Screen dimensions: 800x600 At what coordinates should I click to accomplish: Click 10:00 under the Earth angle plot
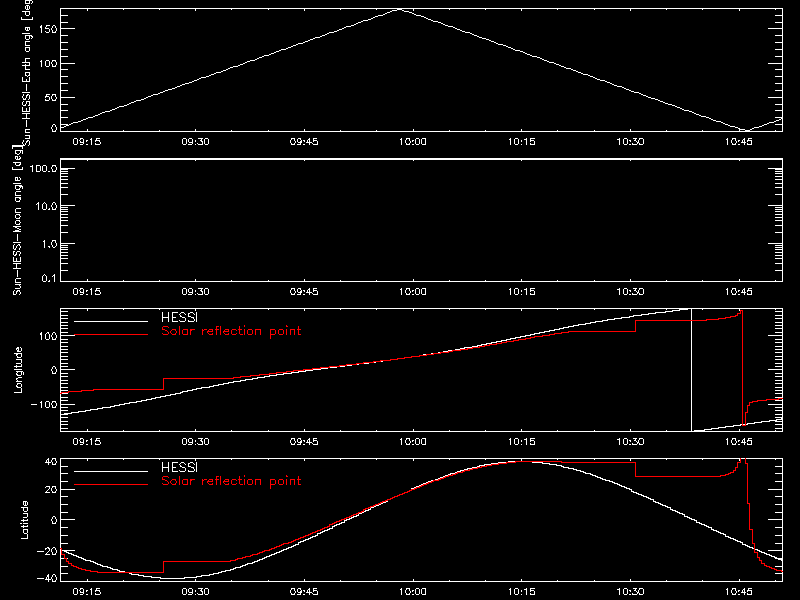413,141
